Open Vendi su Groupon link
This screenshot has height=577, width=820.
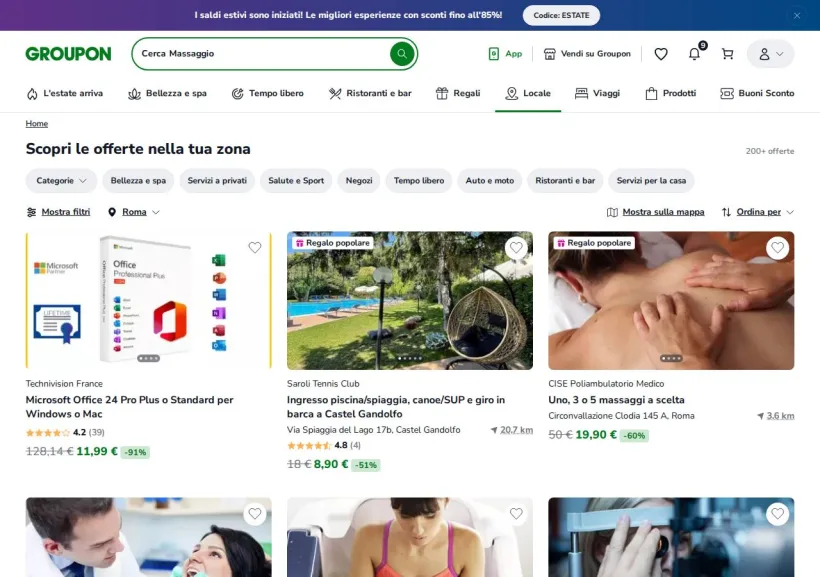[587, 53]
